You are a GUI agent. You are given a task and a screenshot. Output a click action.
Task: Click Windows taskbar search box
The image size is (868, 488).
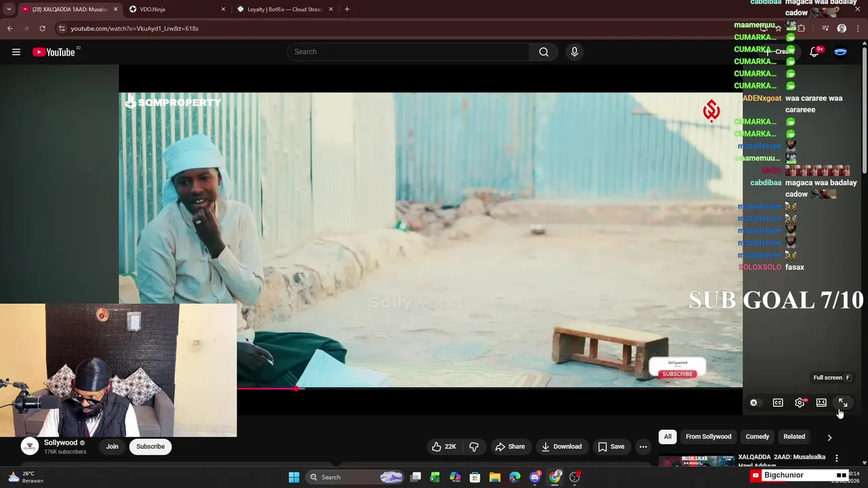point(353,477)
